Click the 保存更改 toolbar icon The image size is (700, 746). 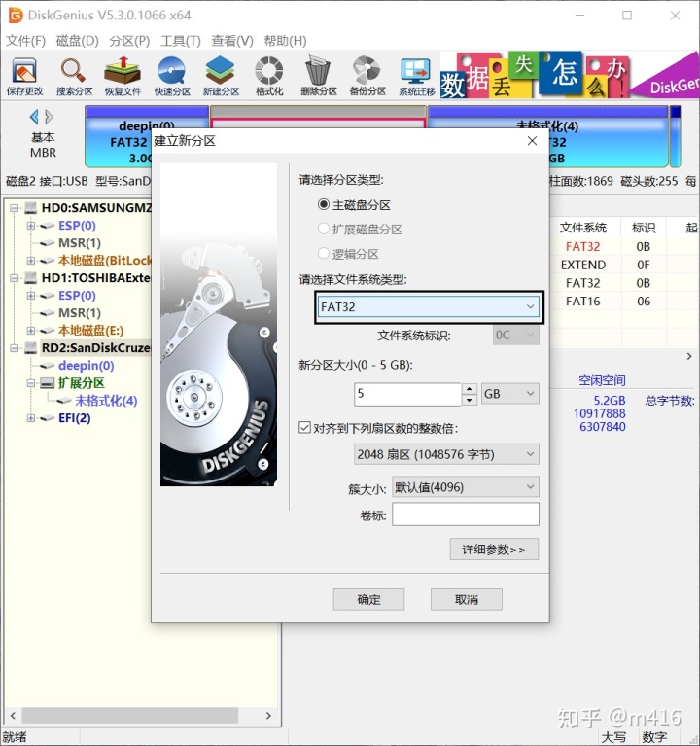24,76
